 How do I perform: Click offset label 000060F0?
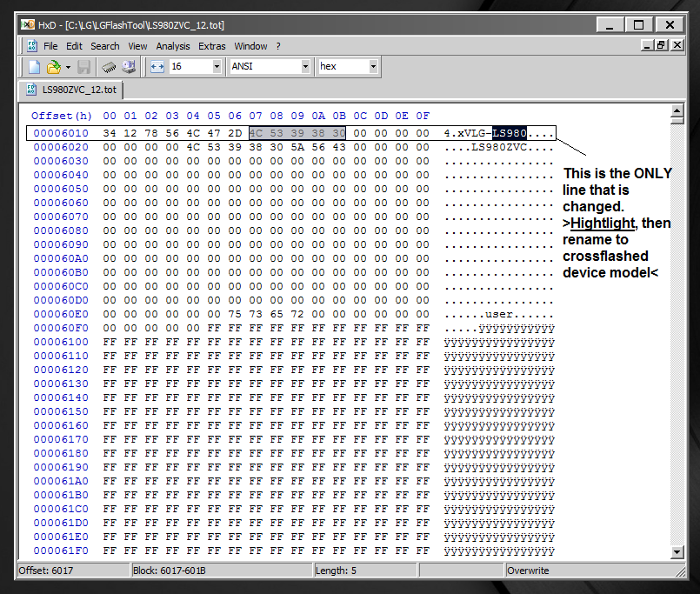click(61, 328)
